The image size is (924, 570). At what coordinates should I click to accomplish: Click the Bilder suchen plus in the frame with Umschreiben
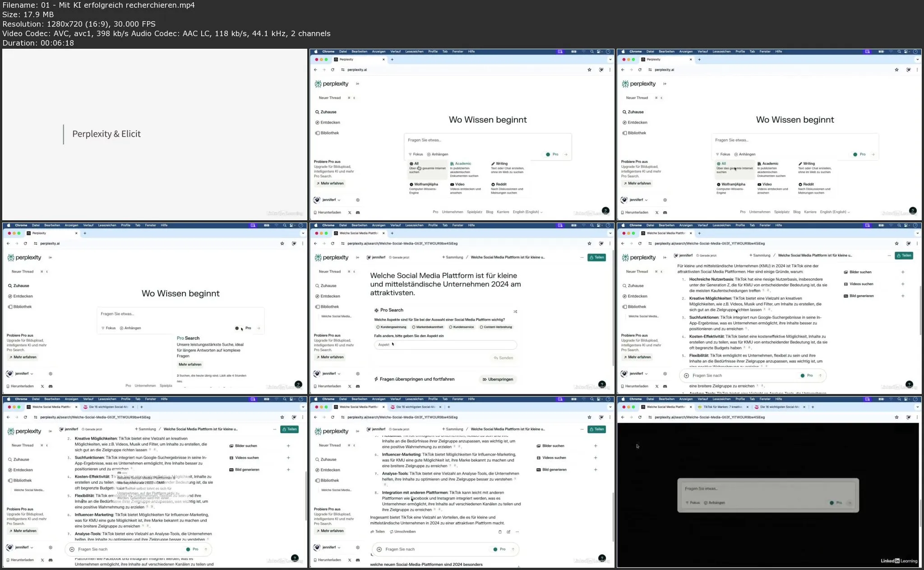pos(596,446)
